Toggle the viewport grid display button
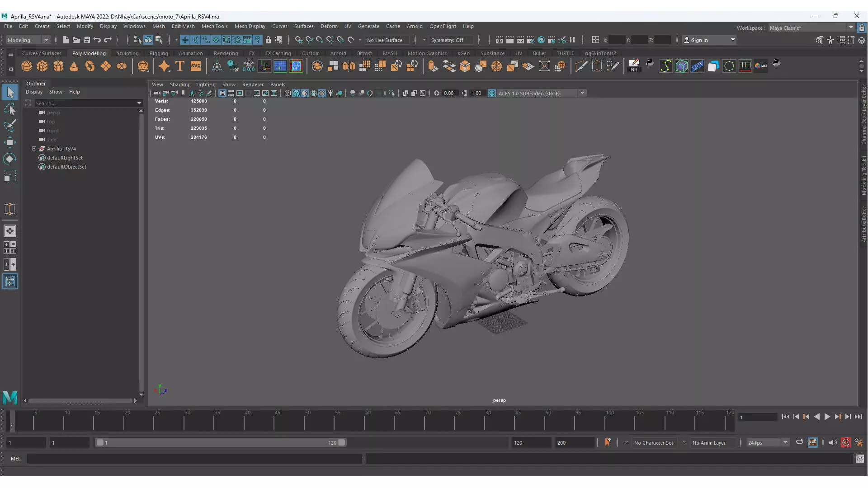This screenshot has height=488, width=868. (222, 94)
